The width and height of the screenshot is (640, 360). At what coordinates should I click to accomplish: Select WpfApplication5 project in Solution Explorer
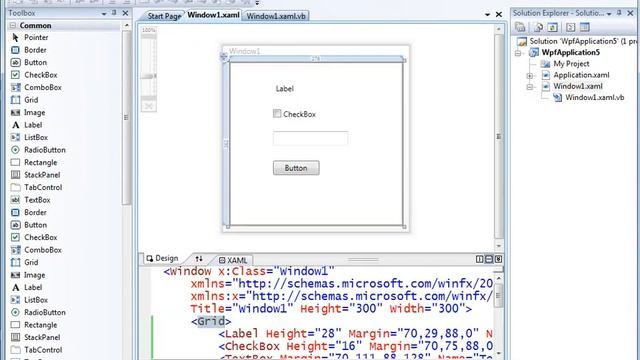point(571,52)
